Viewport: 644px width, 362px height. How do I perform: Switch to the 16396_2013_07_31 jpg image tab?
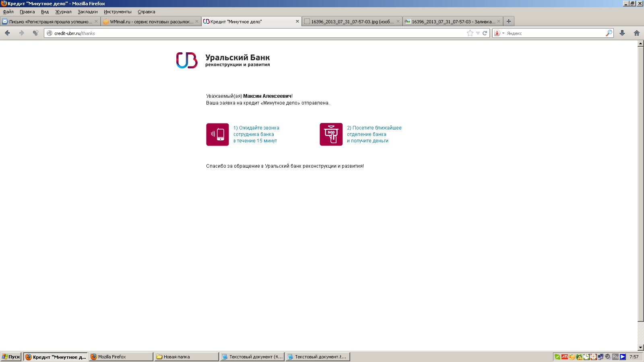(x=352, y=21)
